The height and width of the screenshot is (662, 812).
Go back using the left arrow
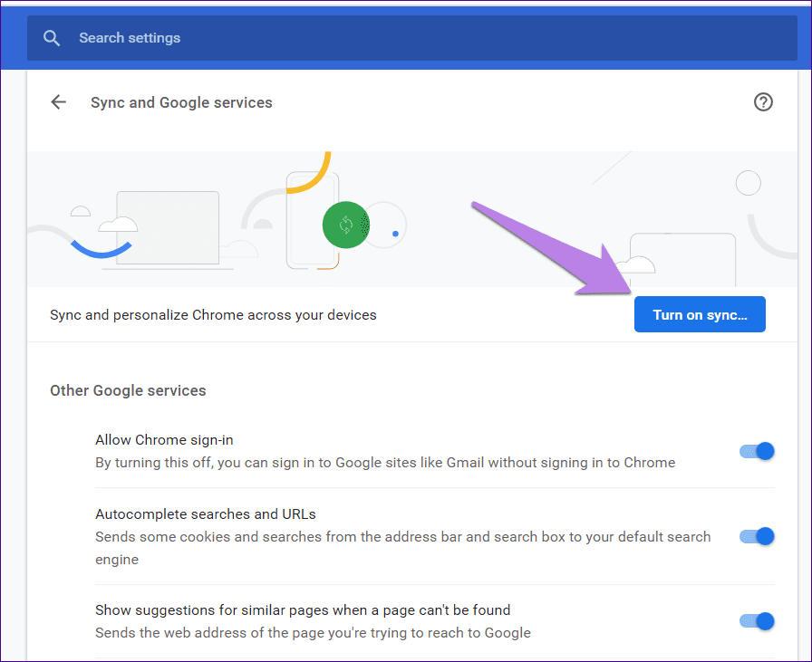tap(59, 102)
